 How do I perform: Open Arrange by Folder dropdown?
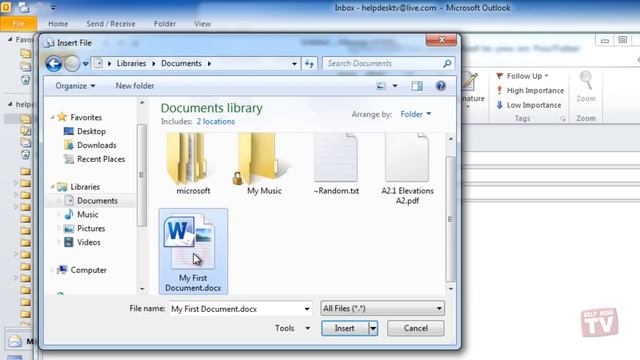pos(416,114)
